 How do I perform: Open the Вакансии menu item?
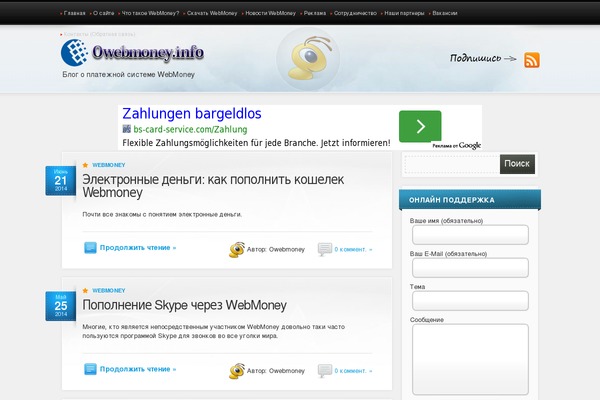445,13
